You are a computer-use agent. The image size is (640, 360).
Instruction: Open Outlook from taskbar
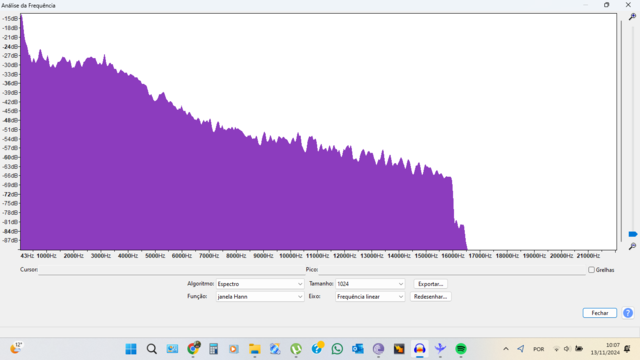(x=358, y=349)
